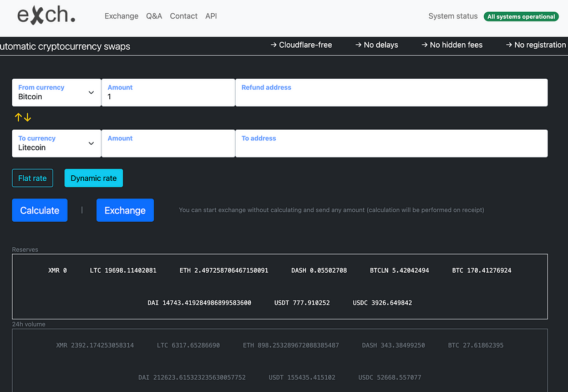This screenshot has width=568, height=392.
Task: Click the Cloudflare-free banner text
Action: coord(301,45)
